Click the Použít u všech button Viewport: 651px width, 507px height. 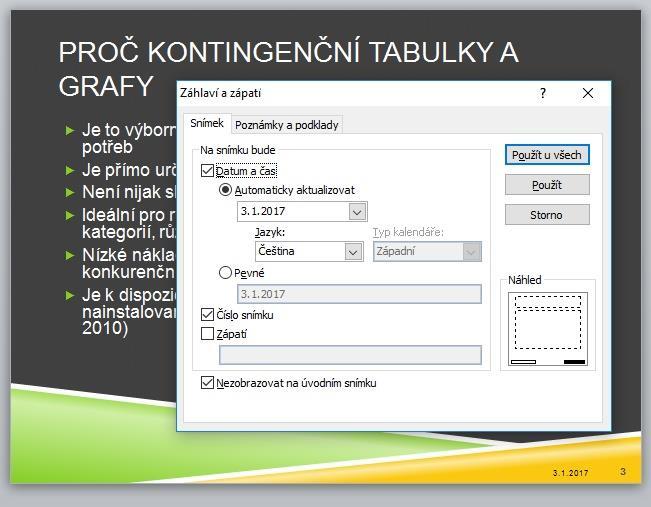click(x=547, y=155)
